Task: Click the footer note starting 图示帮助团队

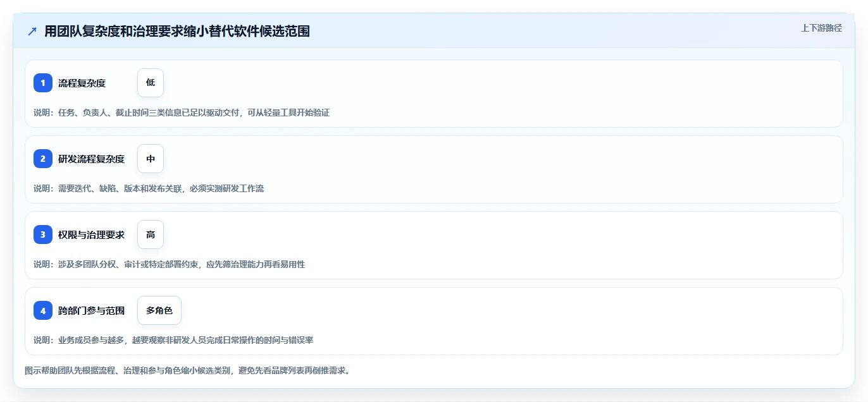Action: 187,370
